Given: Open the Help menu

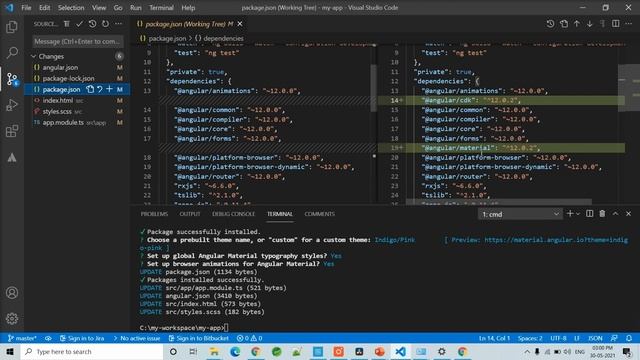Looking at the screenshot, I should click(188, 8).
